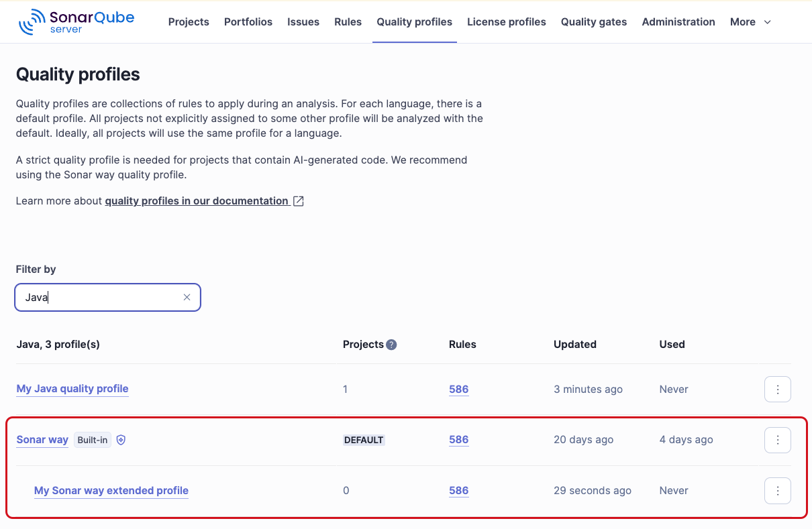Navigate to the Projects menu
Screen dimensions: 812x529
189,21
